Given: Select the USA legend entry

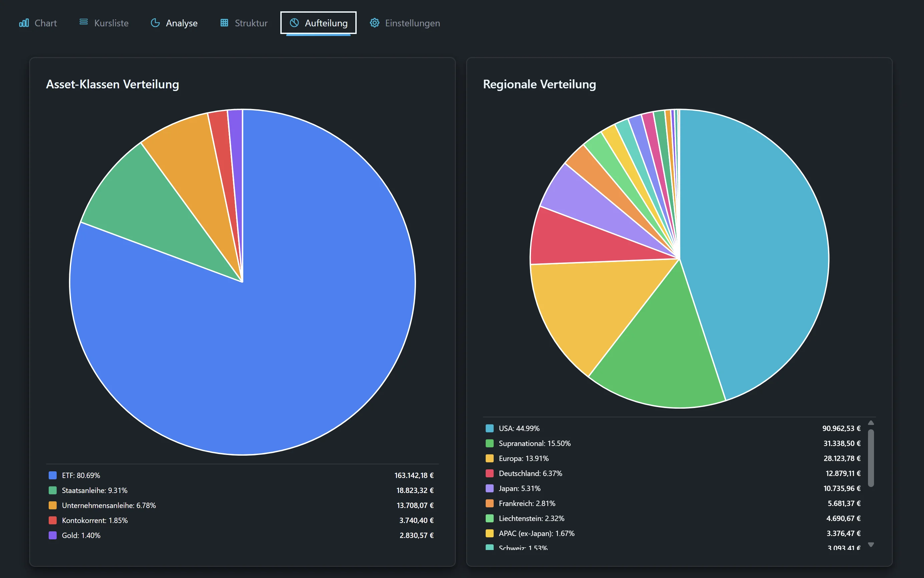Looking at the screenshot, I should [519, 428].
